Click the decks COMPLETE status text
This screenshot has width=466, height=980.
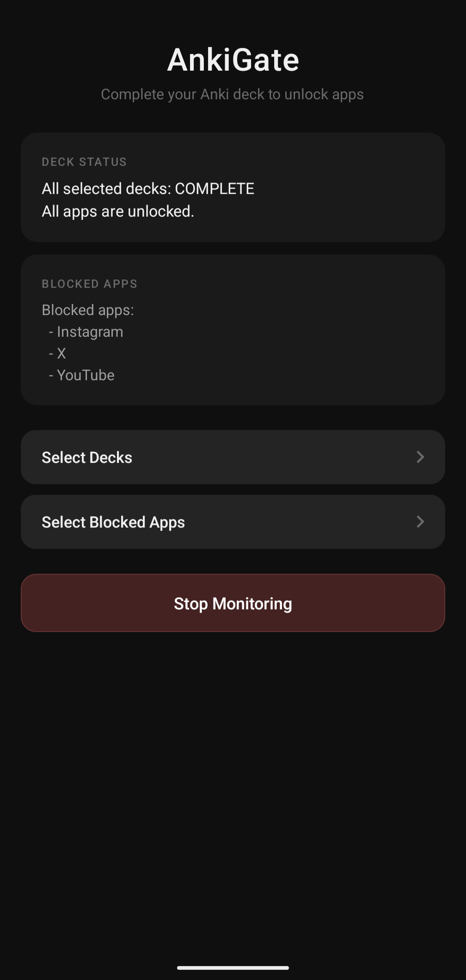point(148,189)
